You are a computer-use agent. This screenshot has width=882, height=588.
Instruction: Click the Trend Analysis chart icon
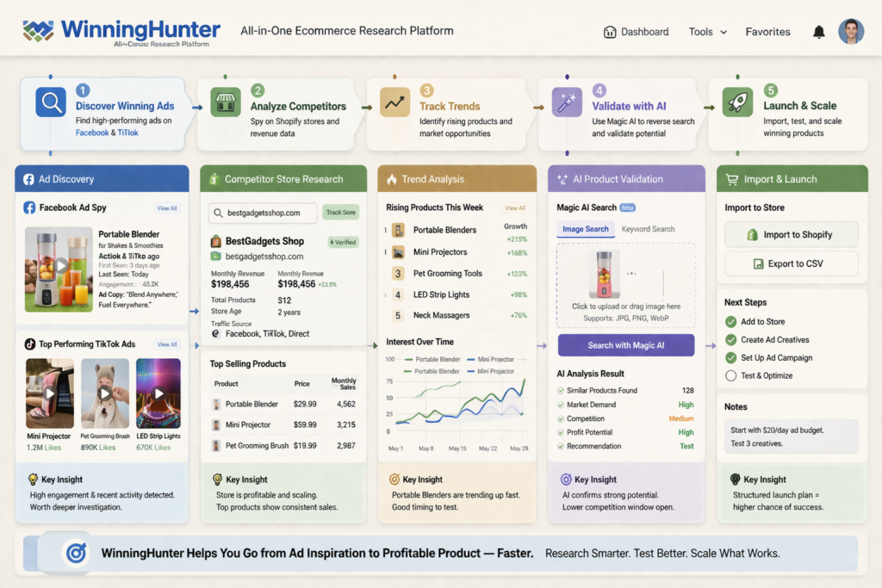coord(392,177)
